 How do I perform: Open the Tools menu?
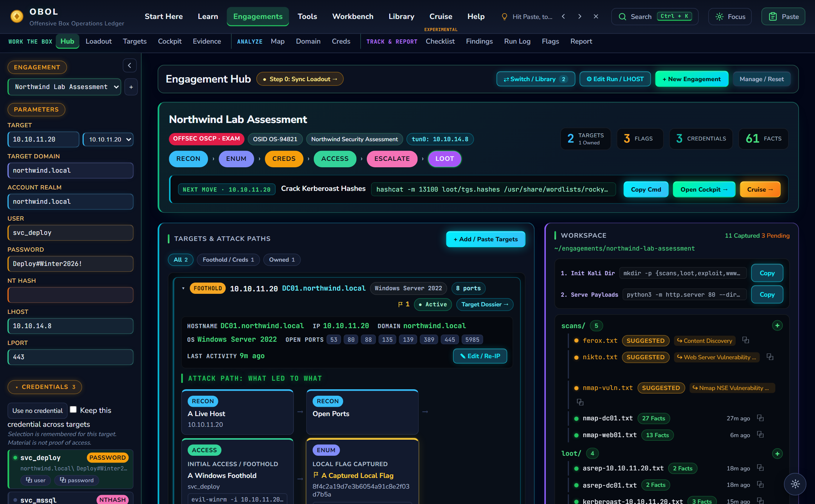point(307,16)
